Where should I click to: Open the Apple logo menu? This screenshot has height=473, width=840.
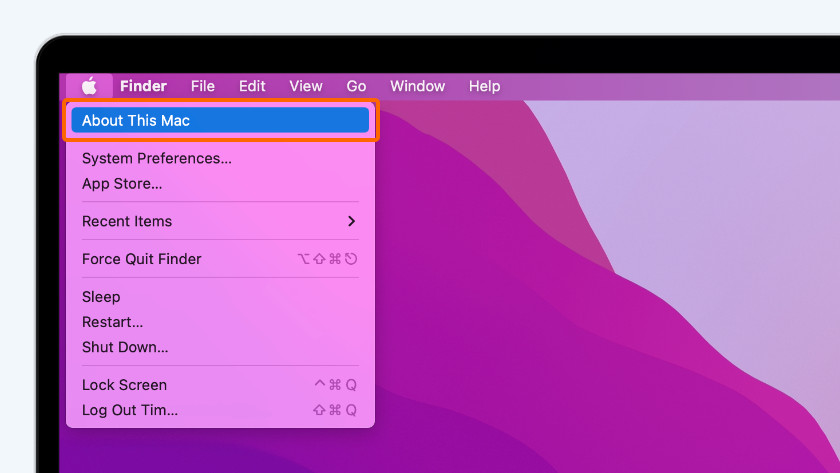[x=89, y=86]
